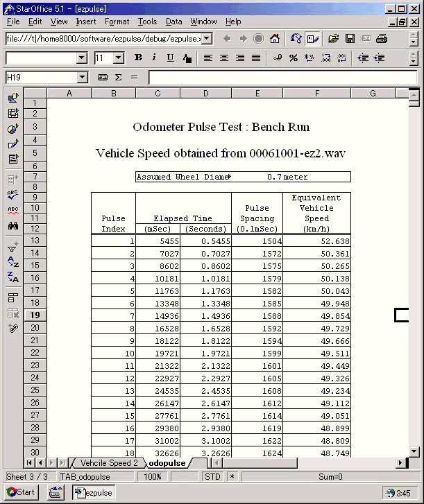Open the Insert menu
Screen dimensions: 424x504
[x=86, y=21]
